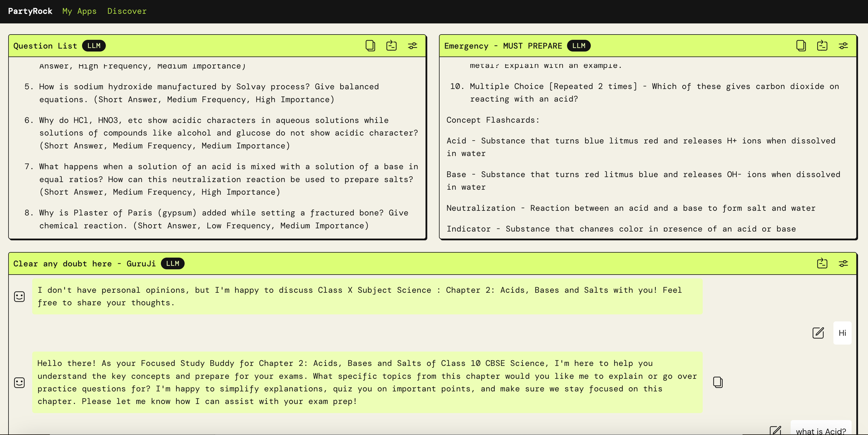Open the Emergency widget settings sliders

[x=843, y=46]
